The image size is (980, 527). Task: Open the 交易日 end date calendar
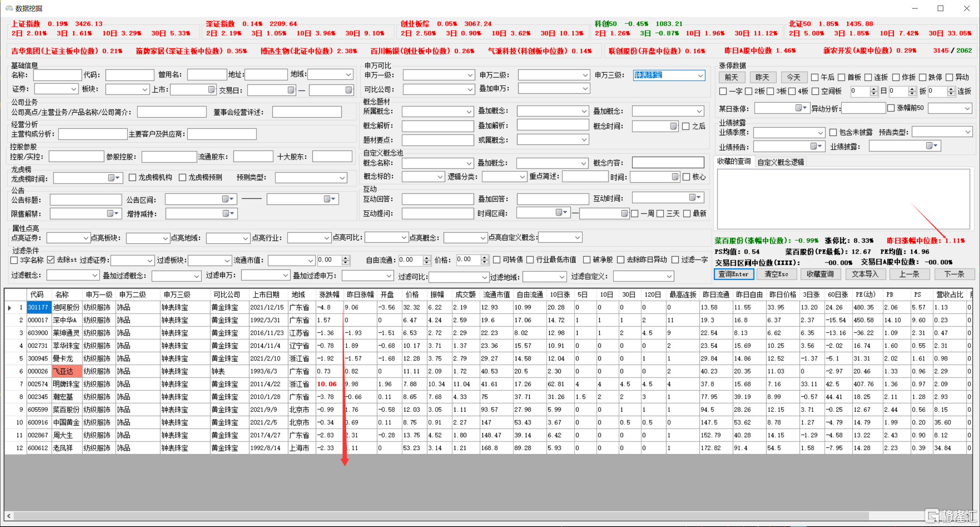click(x=348, y=90)
